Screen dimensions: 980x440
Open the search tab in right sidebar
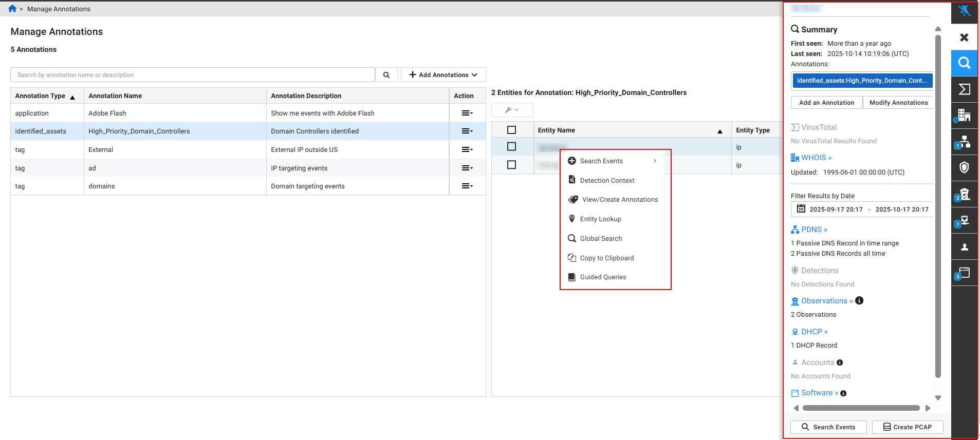pyautogui.click(x=964, y=63)
